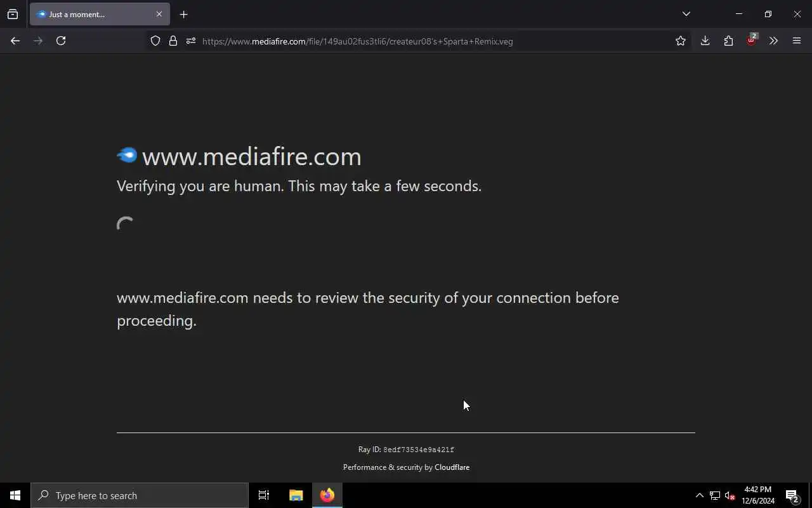The width and height of the screenshot is (812, 508).
Task: Click the Ray ID value
Action: pos(419,450)
